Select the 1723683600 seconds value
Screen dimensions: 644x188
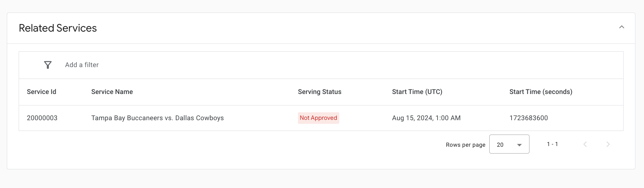pos(528,118)
